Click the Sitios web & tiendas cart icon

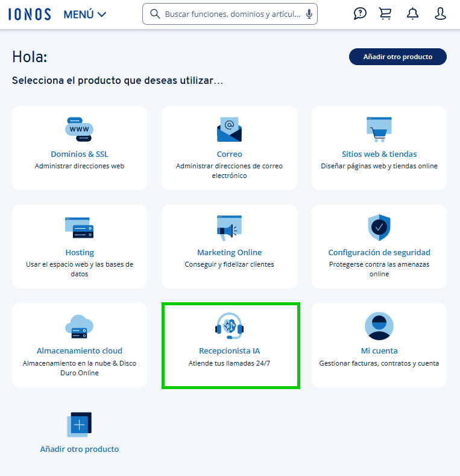coord(379,129)
